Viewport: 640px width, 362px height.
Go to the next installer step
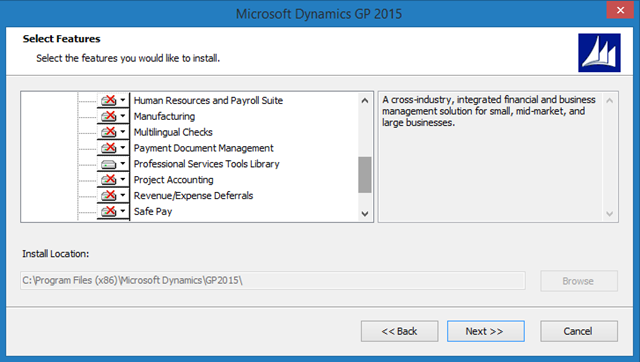(486, 331)
